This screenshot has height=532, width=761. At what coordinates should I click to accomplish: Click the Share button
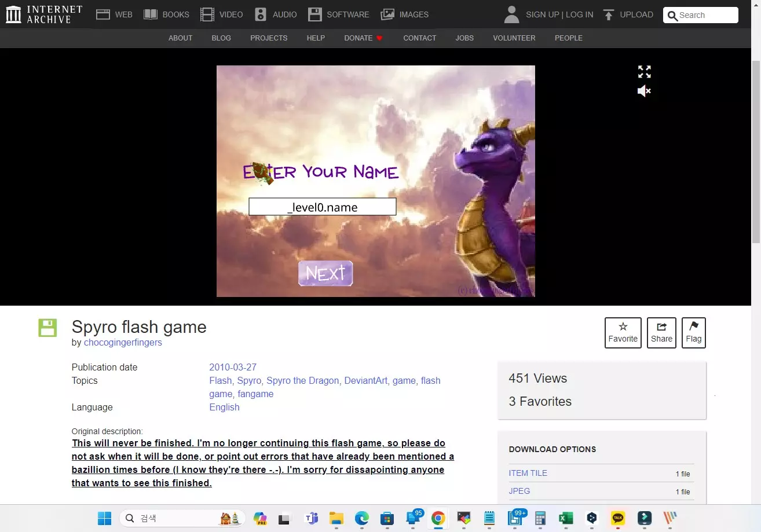tap(661, 333)
